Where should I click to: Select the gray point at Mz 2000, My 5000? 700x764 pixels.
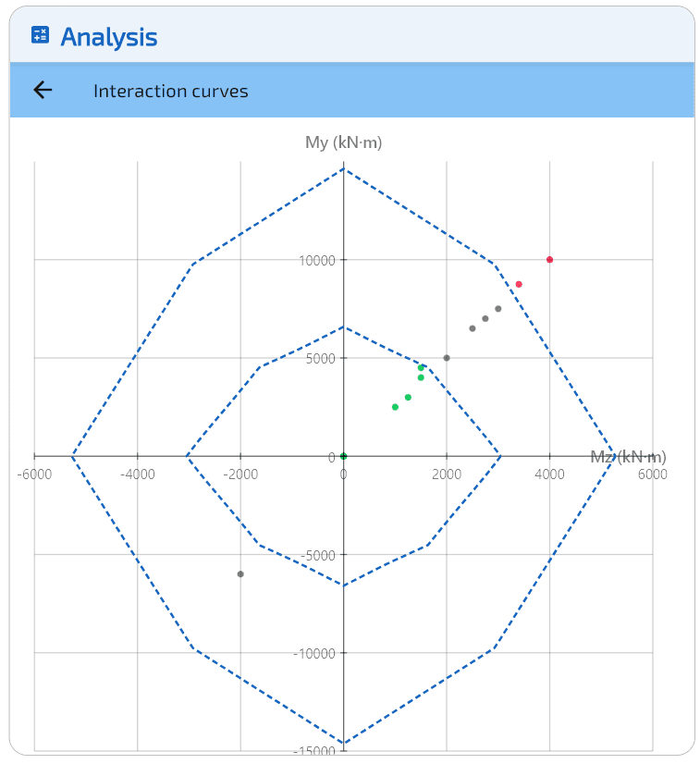pos(447,358)
